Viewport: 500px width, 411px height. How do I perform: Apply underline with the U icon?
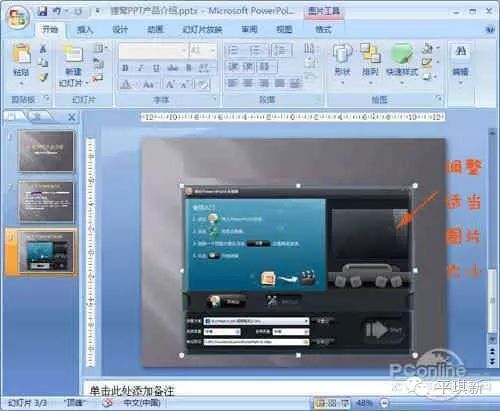(x=156, y=68)
